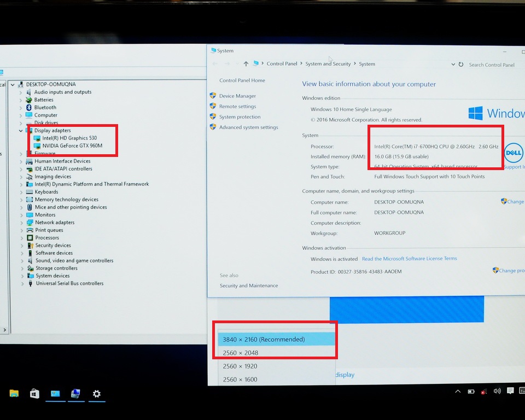Refresh the Control Panel address bar
The height and width of the screenshot is (420, 525).
pos(461,65)
